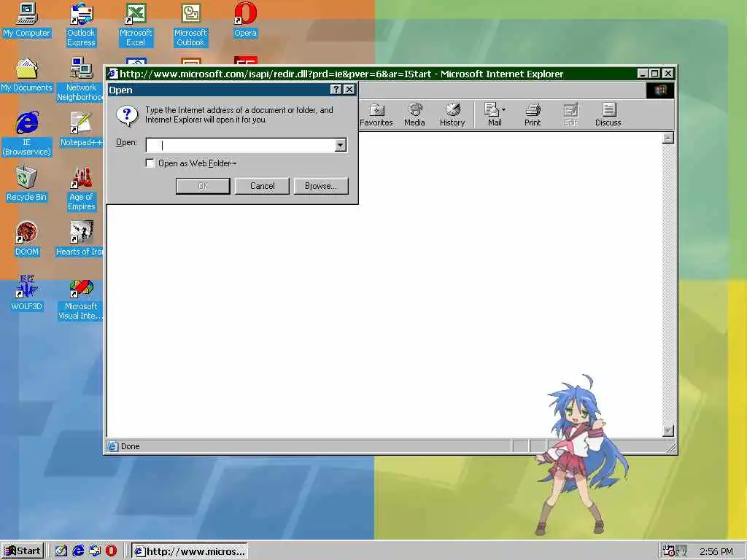Select the Notepad++ desktop shortcut

point(81,130)
